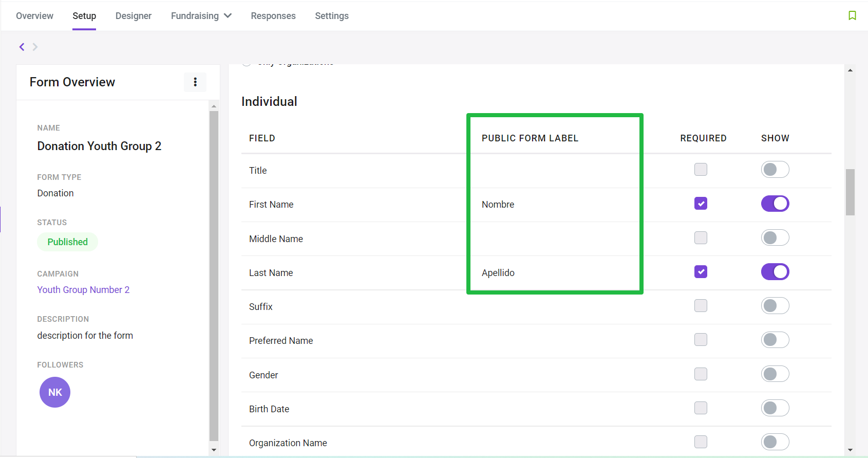Enable Show toggle for Preferred Name
This screenshot has height=458, width=868.
coord(775,340)
